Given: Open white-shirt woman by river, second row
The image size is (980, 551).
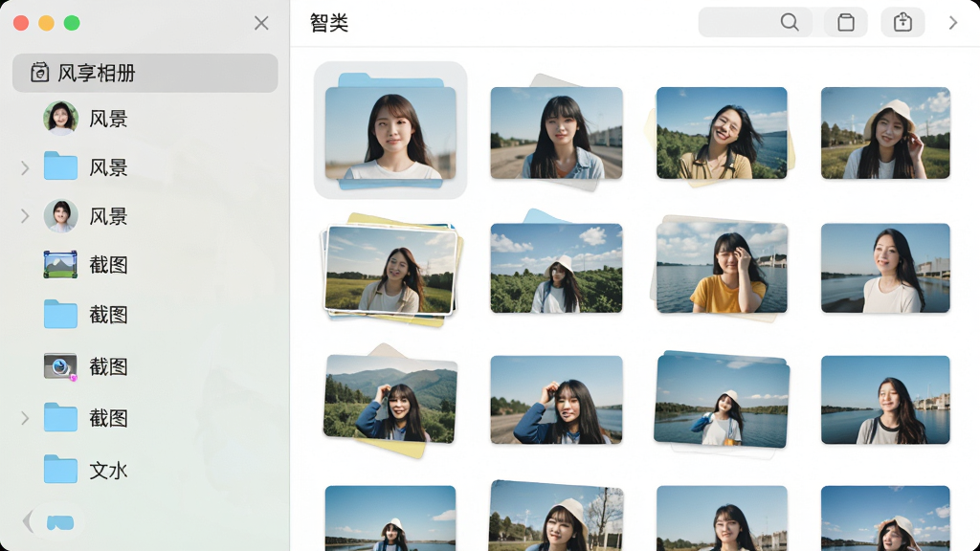Looking at the screenshot, I should [x=885, y=268].
